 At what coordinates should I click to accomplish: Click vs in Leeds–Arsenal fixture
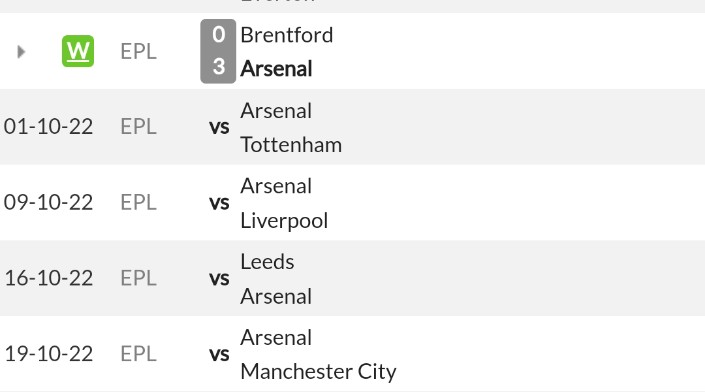[219, 279]
